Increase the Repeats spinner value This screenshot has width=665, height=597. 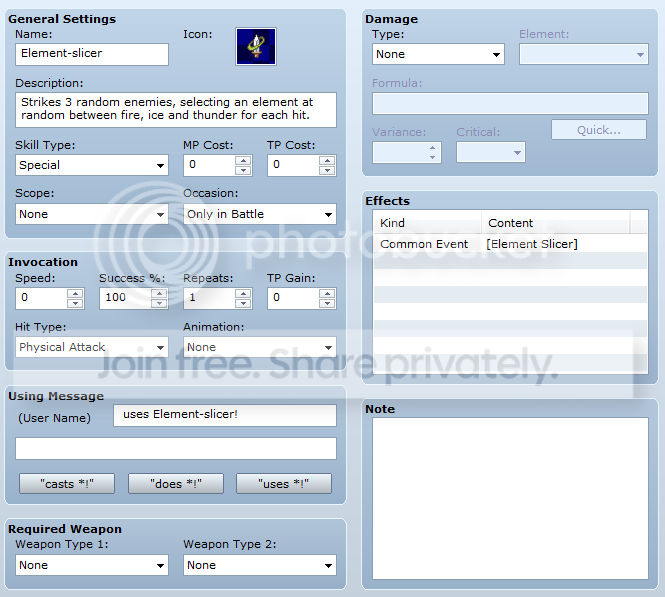pos(243,293)
